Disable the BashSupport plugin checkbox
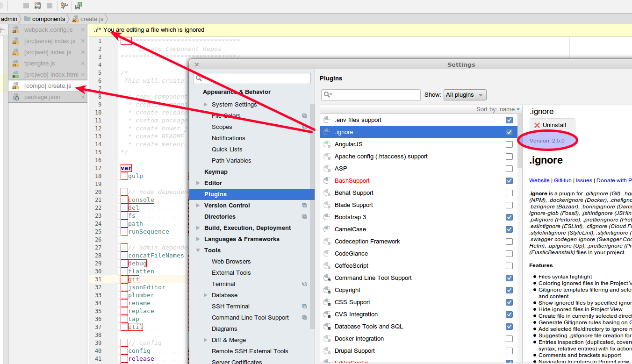Viewport: 632px width, 364px height. click(509, 181)
